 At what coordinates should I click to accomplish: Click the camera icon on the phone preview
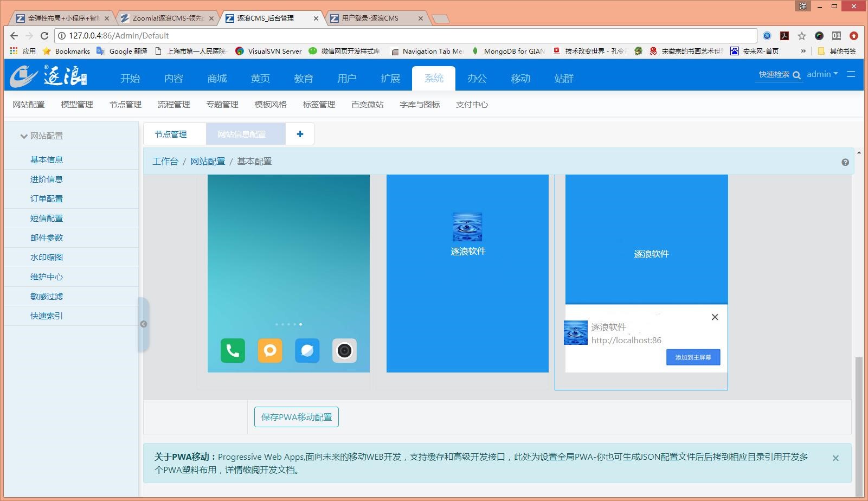[345, 351]
